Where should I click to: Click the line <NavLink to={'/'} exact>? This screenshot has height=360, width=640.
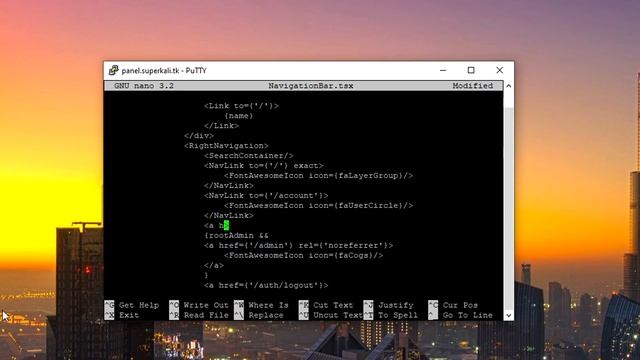264,166
